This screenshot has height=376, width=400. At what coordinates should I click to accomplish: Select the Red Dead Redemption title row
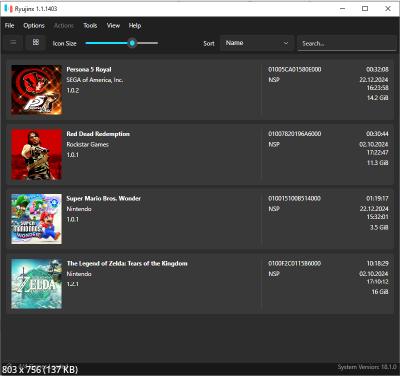tap(200, 155)
